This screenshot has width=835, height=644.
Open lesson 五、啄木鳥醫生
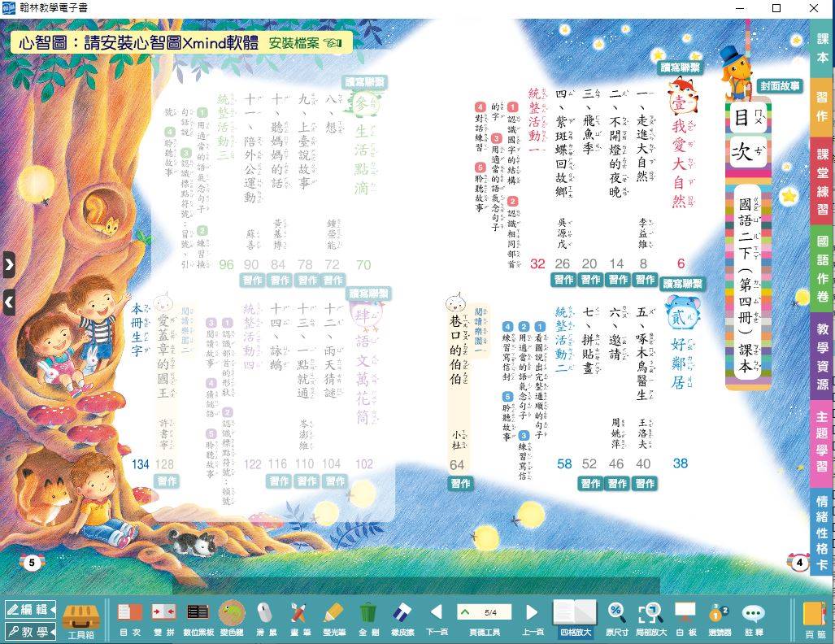pyautogui.click(x=644, y=354)
